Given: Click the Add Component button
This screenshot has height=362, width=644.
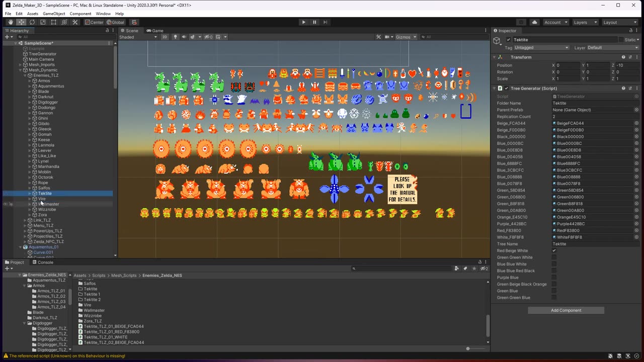Looking at the screenshot, I should tap(566, 311).
